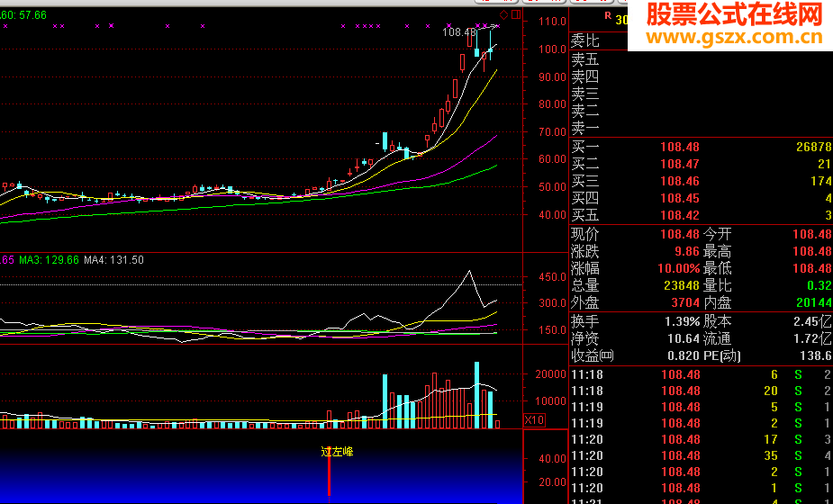The height and width of the screenshot is (504, 833).
Task: Click the 40.00 axis label in the bottom panel
Action: coord(553,458)
